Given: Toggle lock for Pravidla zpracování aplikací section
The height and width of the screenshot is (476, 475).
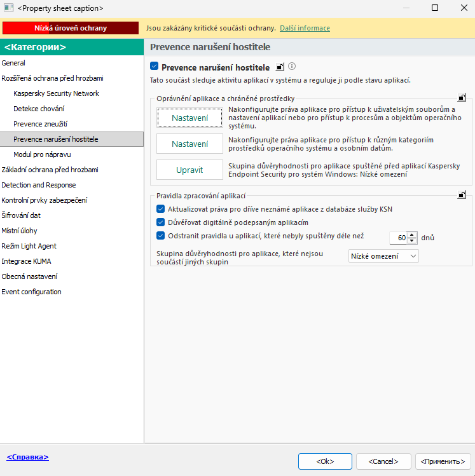Looking at the screenshot, I should coord(462,195).
